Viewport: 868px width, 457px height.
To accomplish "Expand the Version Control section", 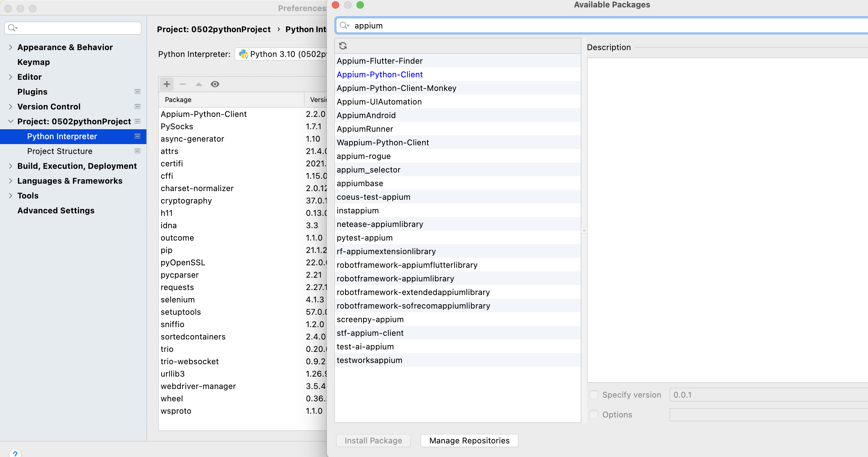I will point(11,107).
